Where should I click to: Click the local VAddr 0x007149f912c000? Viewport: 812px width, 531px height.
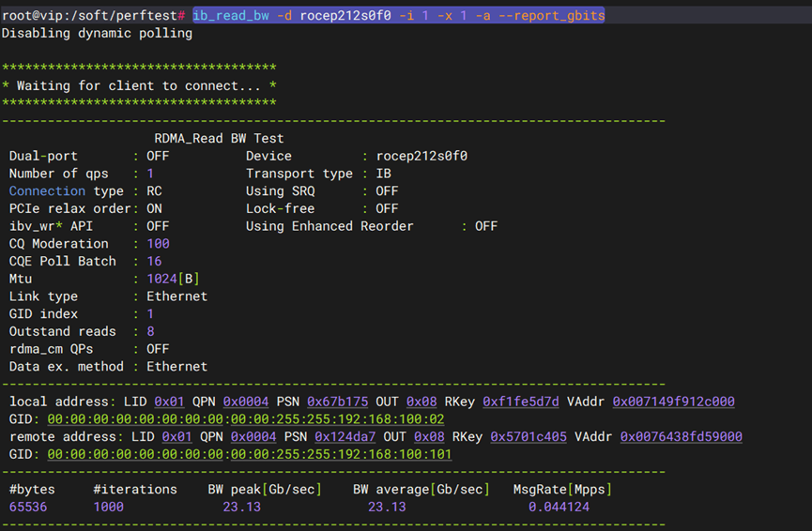[673, 402]
